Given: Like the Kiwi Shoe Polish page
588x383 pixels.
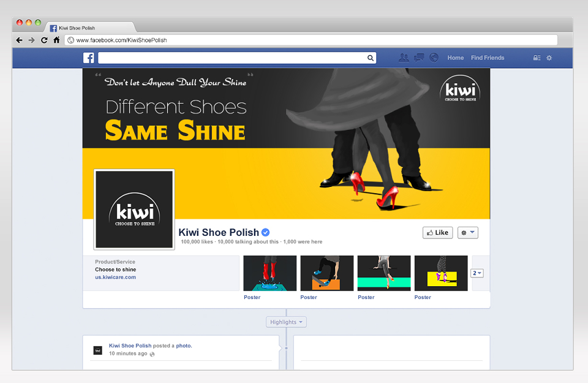Looking at the screenshot, I should click(x=437, y=233).
